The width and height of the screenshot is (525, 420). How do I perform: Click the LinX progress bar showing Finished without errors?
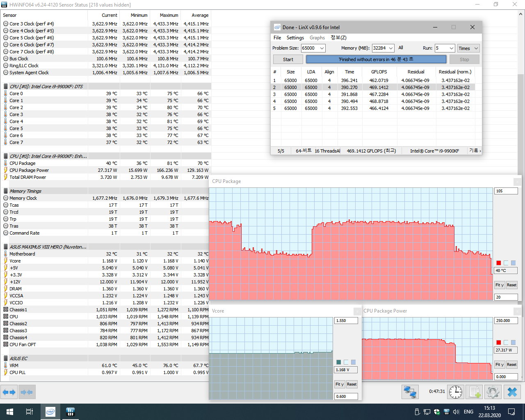tap(376, 59)
